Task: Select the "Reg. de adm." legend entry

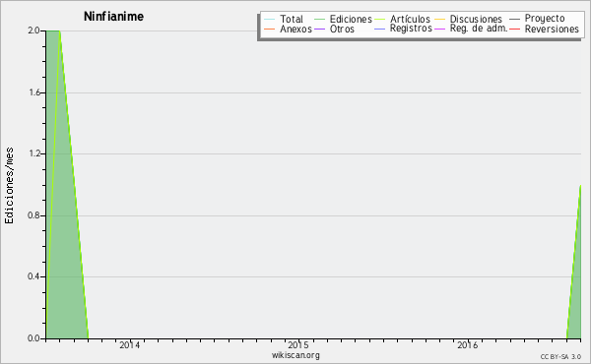Action: (x=479, y=29)
